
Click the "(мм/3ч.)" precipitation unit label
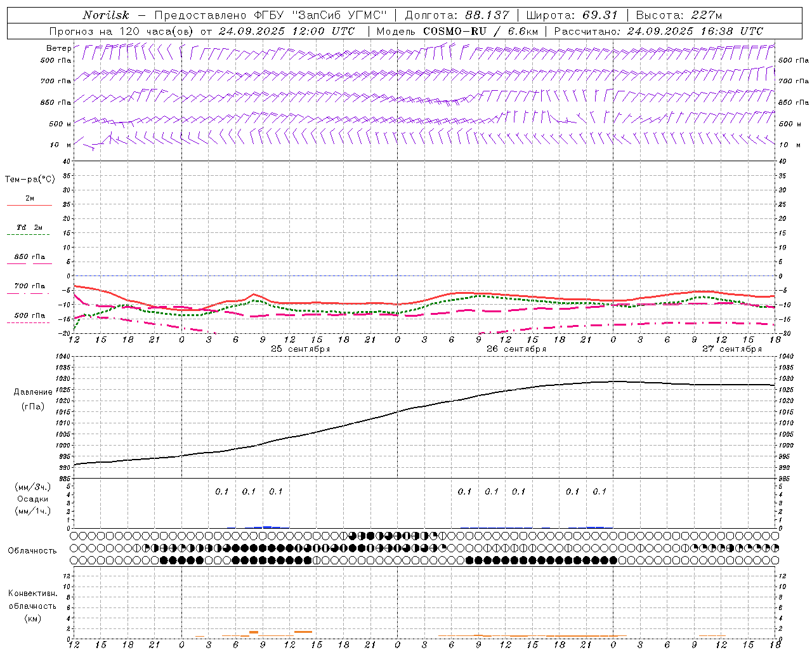(33, 487)
